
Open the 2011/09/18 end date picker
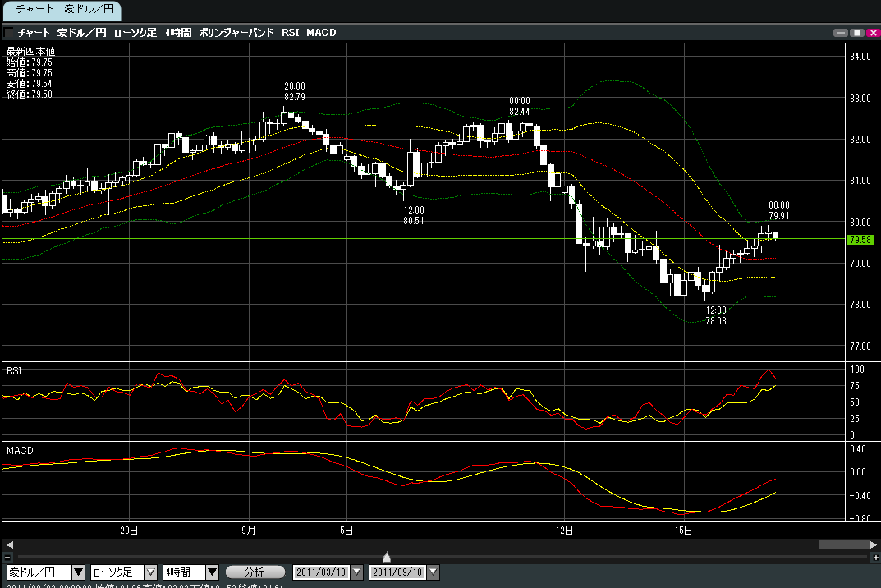[x=434, y=572]
